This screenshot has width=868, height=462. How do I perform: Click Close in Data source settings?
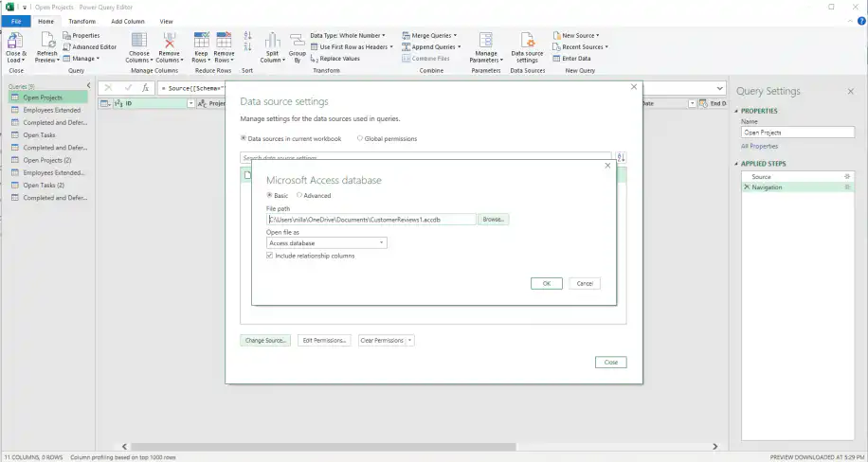pyautogui.click(x=611, y=363)
